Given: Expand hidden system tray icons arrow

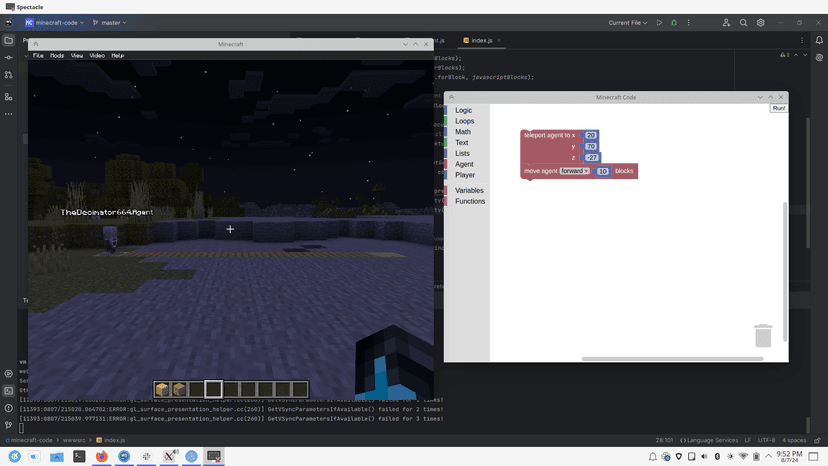Looking at the screenshot, I should coord(768,456).
